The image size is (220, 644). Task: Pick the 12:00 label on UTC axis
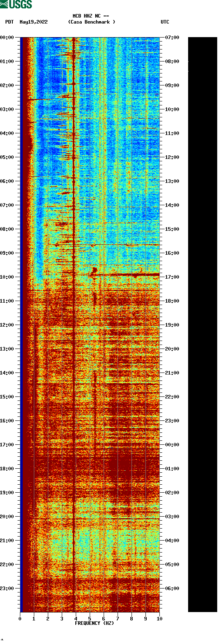172,157
